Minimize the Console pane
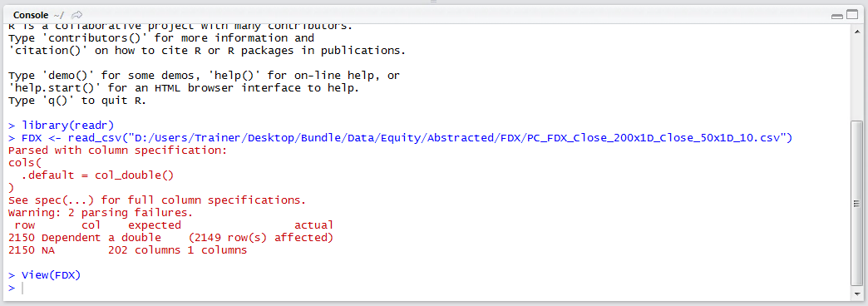Viewport: 868px width, 306px height. 837,16
